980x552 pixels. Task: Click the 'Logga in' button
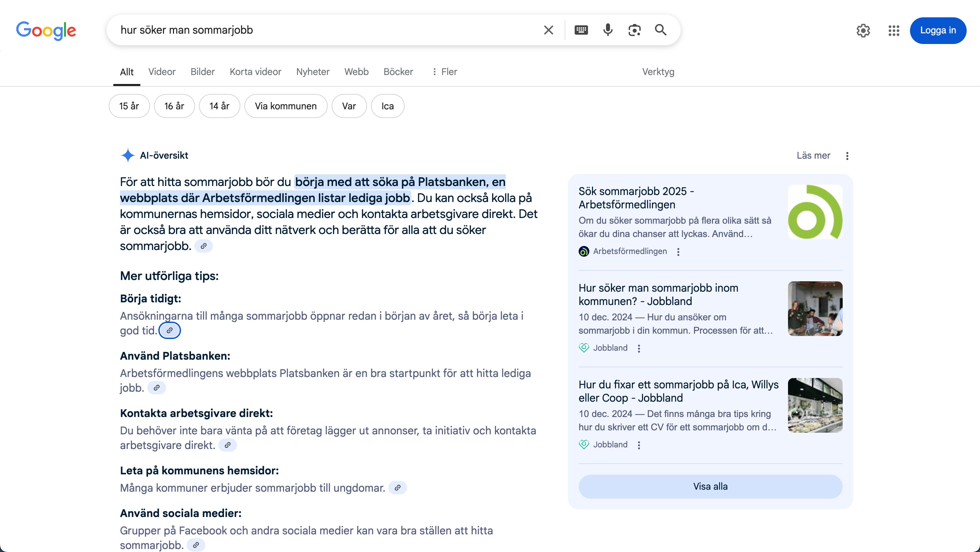pos(938,30)
